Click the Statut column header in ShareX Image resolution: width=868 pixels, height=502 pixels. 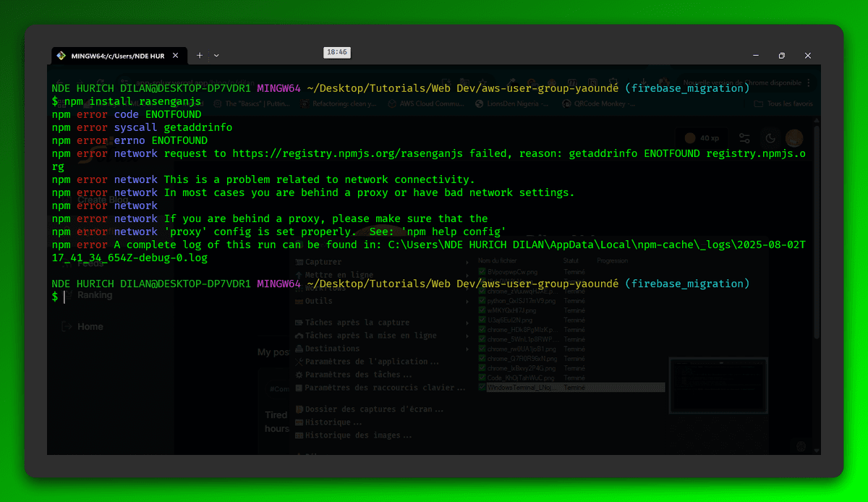pyautogui.click(x=571, y=260)
